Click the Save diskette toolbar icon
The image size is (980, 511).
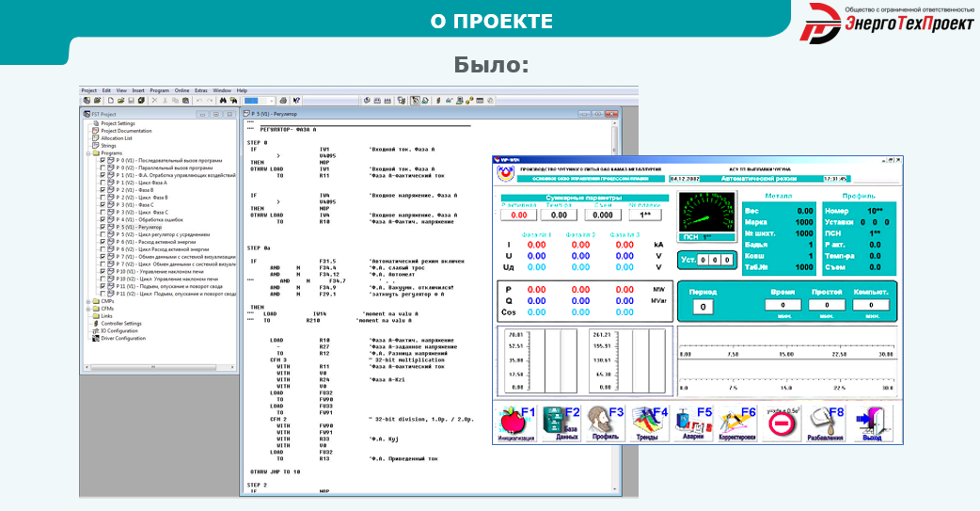tap(132, 101)
